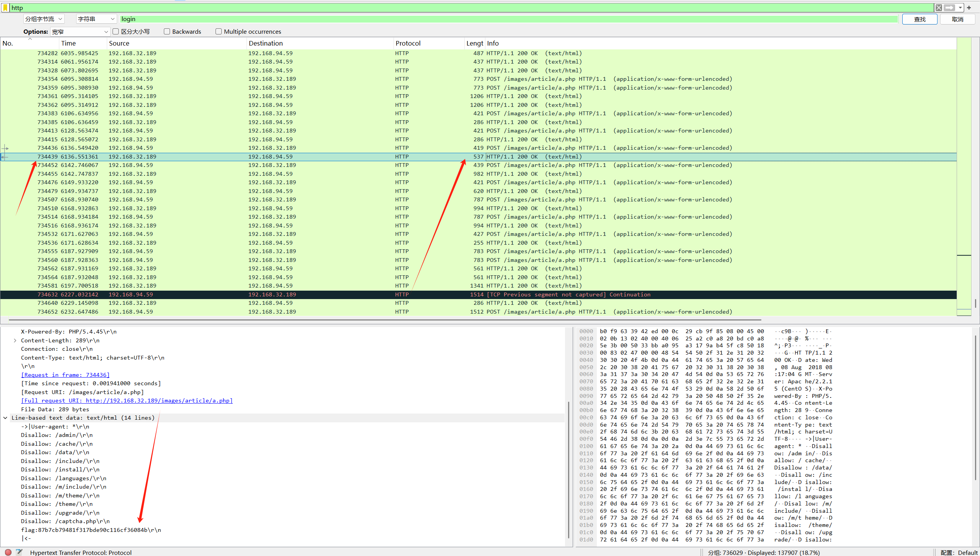Click the related request arrow marker in packet list gutter
This screenshot has width=980, height=556.
click(5, 148)
